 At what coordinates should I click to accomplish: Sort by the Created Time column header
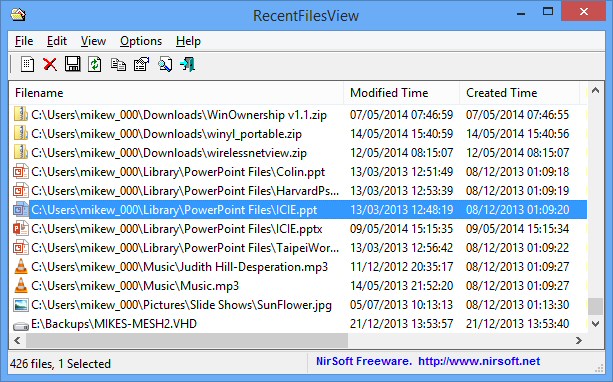click(x=519, y=93)
